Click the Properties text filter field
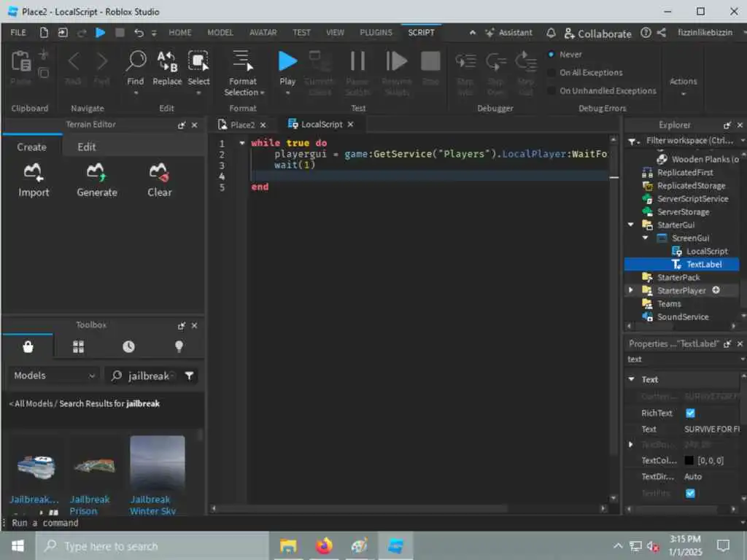Image resolution: width=747 pixels, height=560 pixels. pos(682,359)
